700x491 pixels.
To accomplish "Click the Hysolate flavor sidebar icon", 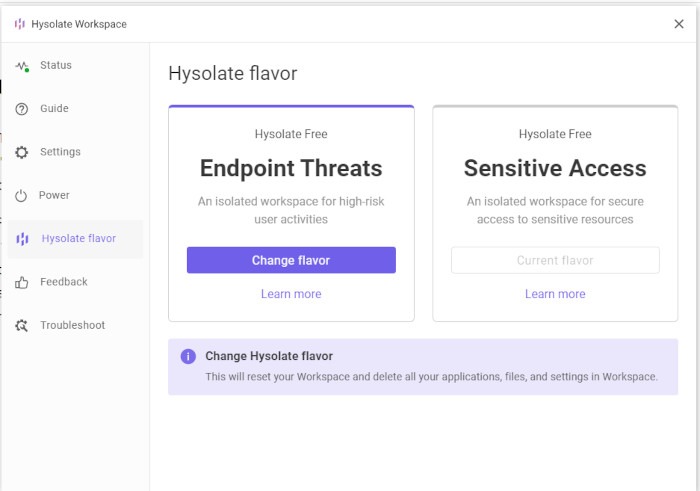I will click(x=22, y=239).
